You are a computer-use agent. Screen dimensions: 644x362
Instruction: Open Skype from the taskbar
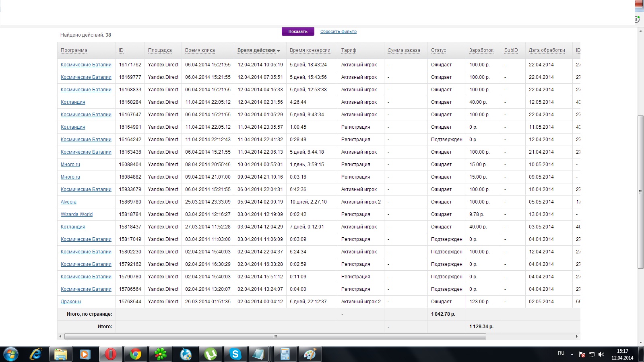tap(235, 354)
